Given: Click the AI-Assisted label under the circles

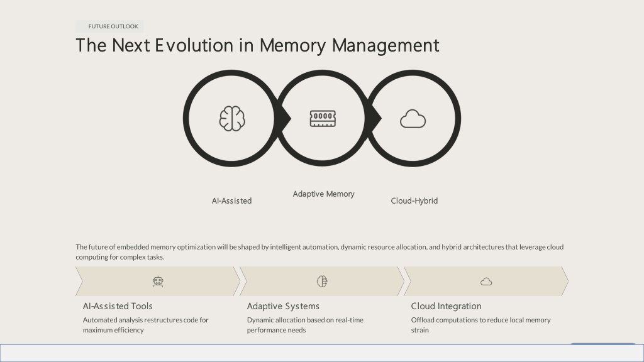Looking at the screenshot, I should click(x=231, y=200).
